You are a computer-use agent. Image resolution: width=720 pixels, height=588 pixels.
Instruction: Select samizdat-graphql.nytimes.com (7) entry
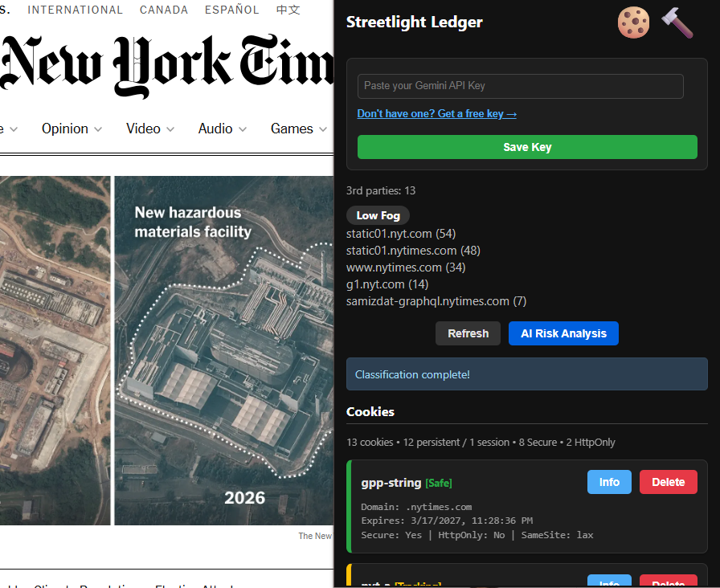click(x=436, y=301)
